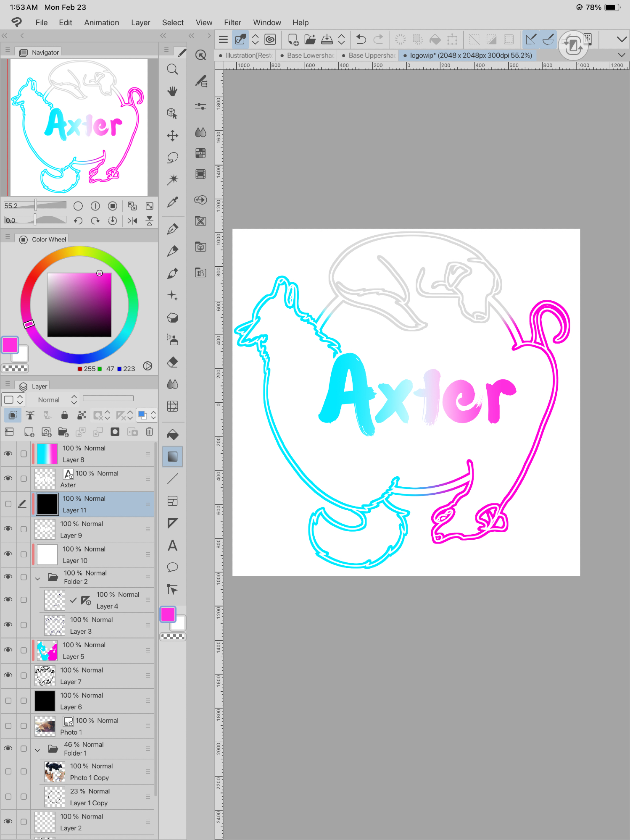Open the Filter menu

pos(232,23)
